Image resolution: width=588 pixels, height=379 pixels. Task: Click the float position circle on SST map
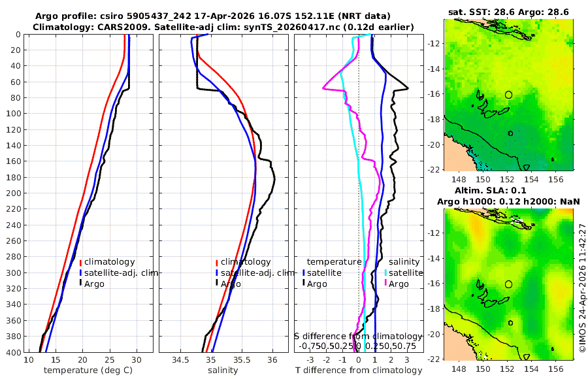click(x=508, y=95)
